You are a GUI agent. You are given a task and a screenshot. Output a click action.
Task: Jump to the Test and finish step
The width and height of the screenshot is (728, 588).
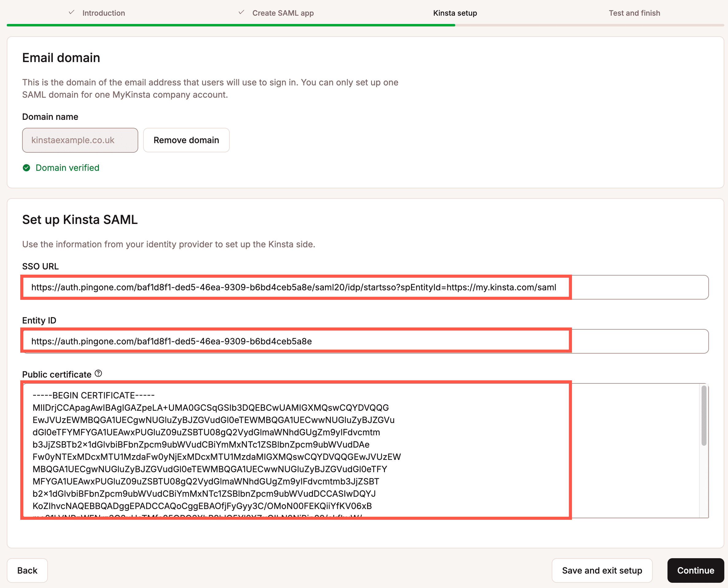(635, 13)
